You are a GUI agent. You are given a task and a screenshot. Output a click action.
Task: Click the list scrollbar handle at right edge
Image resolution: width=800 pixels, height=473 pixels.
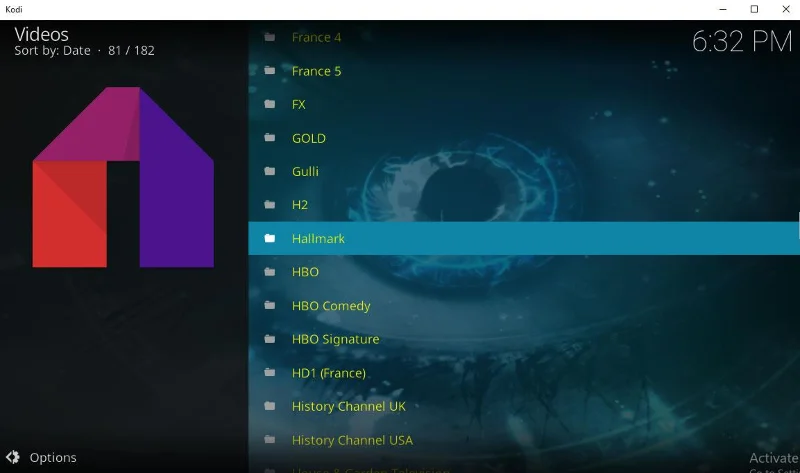coord(798,226)
